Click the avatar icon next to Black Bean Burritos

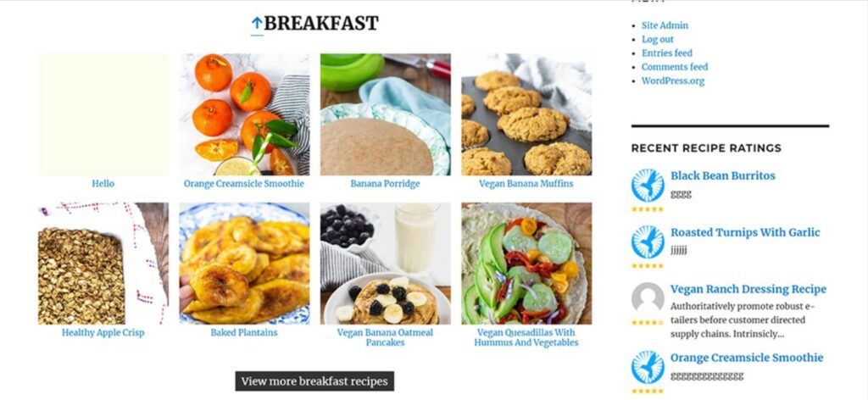coord(648,186)
